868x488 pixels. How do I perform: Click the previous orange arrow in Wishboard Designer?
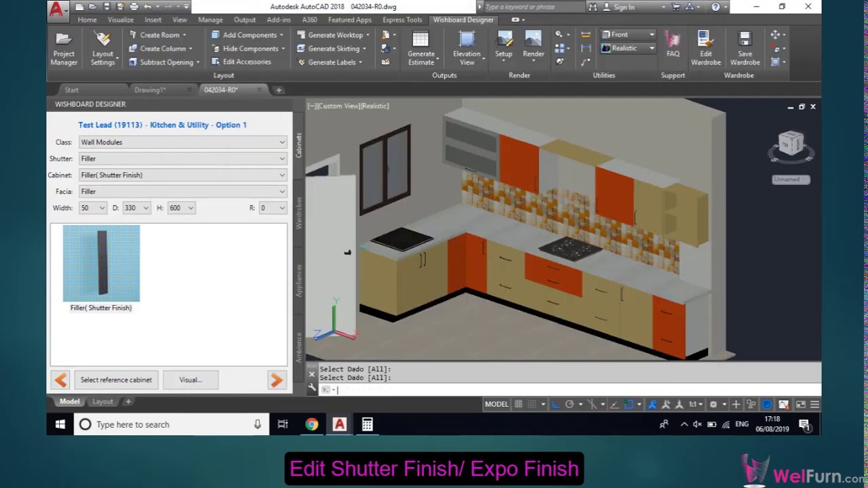pos(61,380)
